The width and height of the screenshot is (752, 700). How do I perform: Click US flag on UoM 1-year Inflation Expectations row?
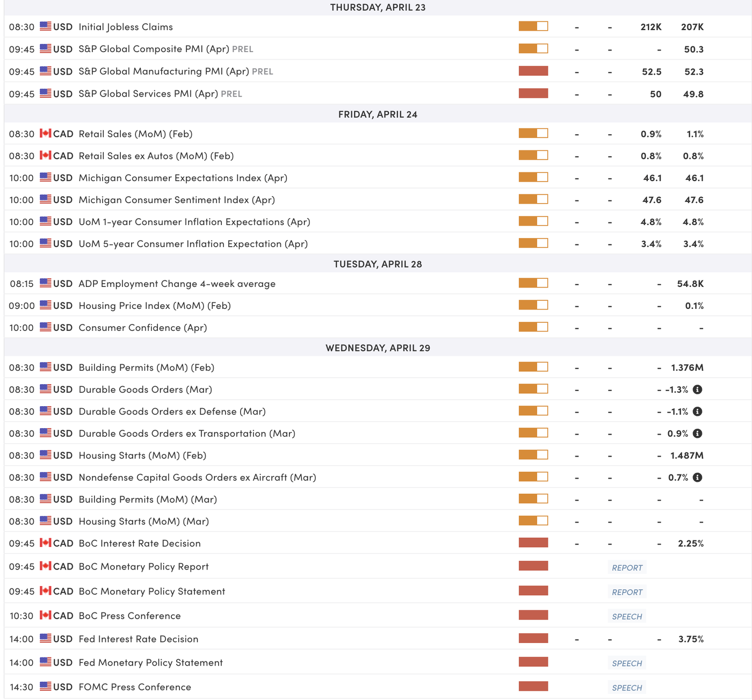(46, 221)
